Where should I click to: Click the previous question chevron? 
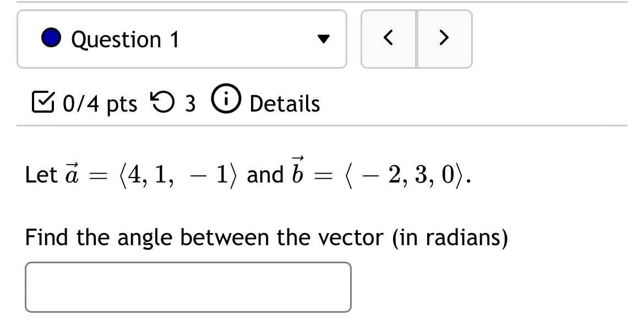coord(389,38)
